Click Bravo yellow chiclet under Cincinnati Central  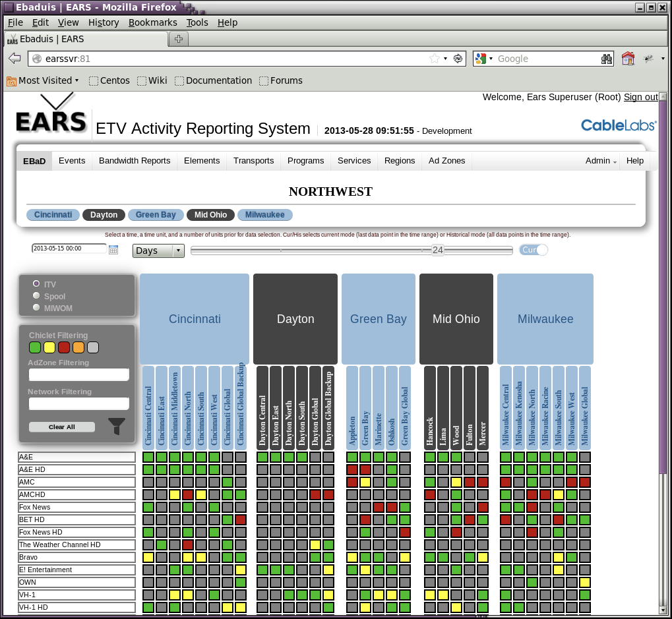point(148,557)
